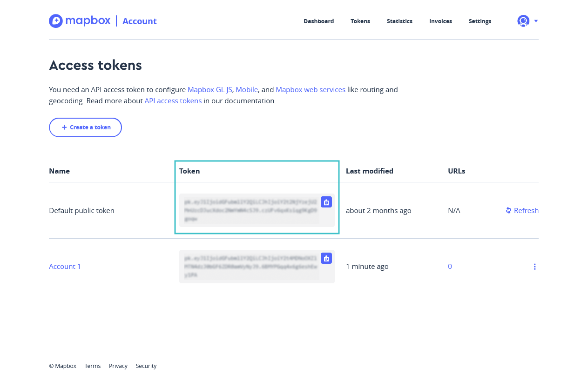Open the account dropdown arrow beside the avatar
Screen dimensions: 588x381
[535, 21]
